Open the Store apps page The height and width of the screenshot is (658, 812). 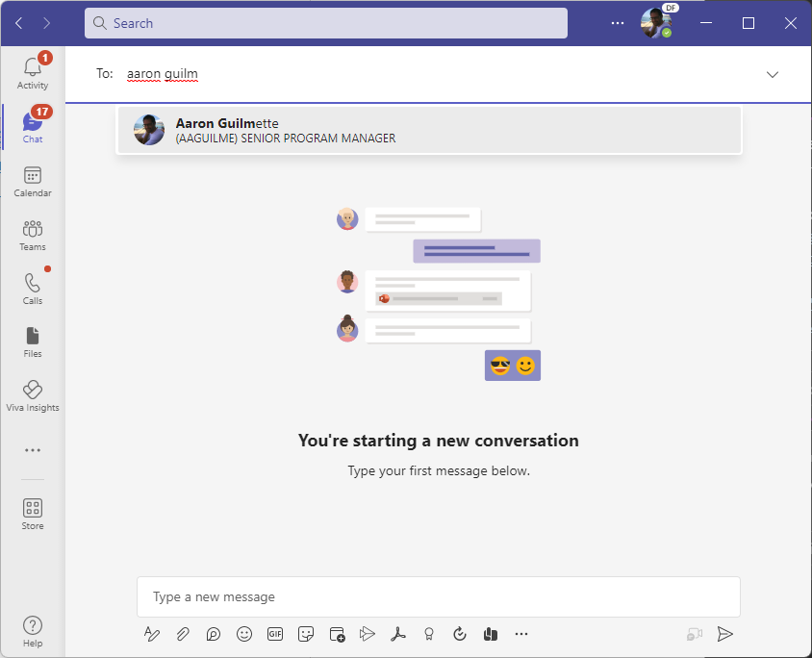click(x=33, y=513)
